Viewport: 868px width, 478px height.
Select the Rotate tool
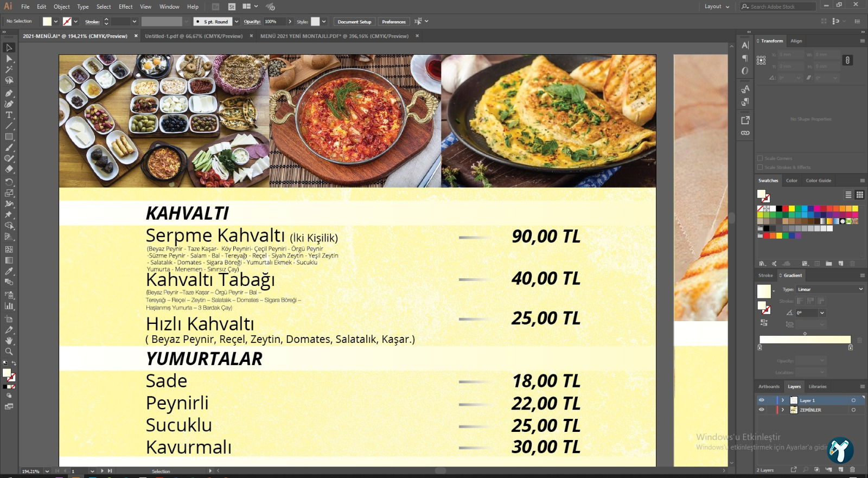pyautogui.click(x=9, y=182)
